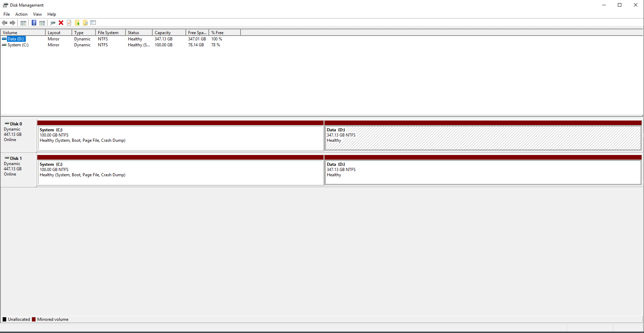Click the Mirrored volume legend color swatch
This screenshot has height=333, width=644.
coord(34,319)
